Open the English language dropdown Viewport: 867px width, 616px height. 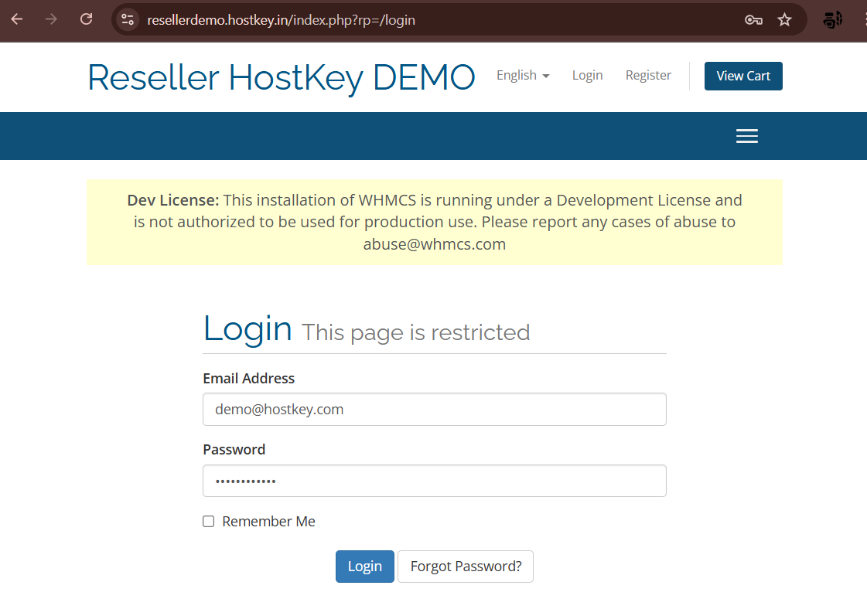[523, 76]
